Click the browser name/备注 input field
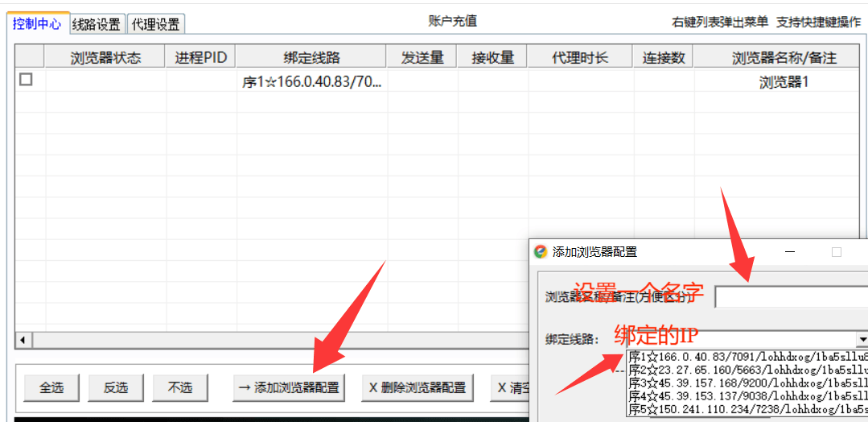This screenshot has height=422, width=868. (x=791, y=296)
